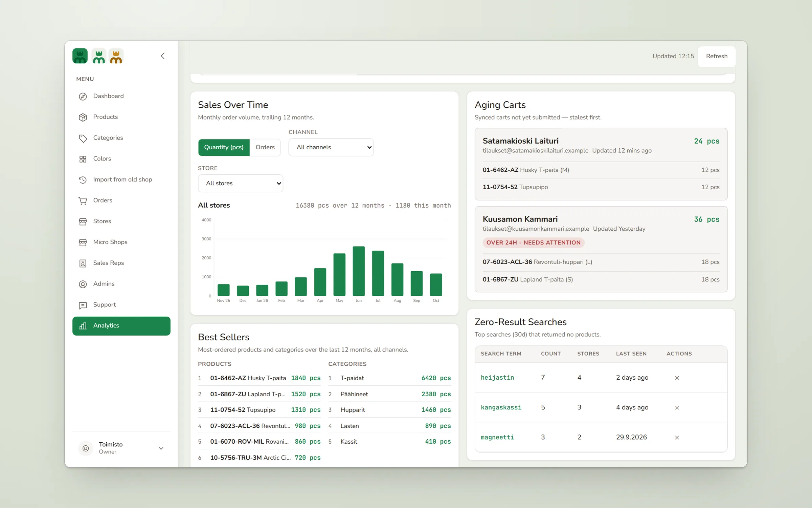The image size is (812, 508).
Task: Click the Jun bar in sales chart
Action: pos(359,271)
